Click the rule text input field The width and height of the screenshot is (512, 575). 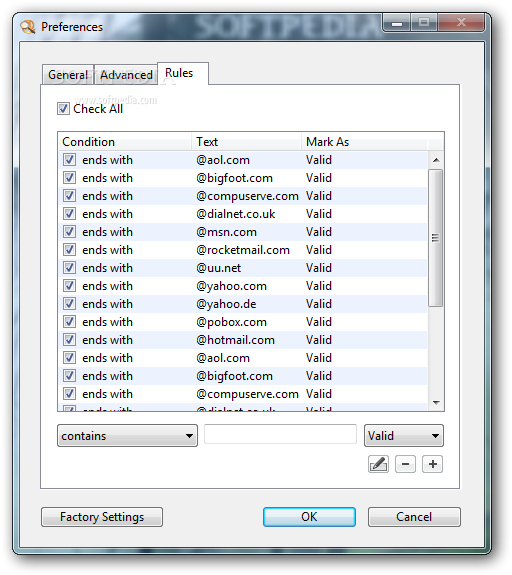[x=281, y=434]
